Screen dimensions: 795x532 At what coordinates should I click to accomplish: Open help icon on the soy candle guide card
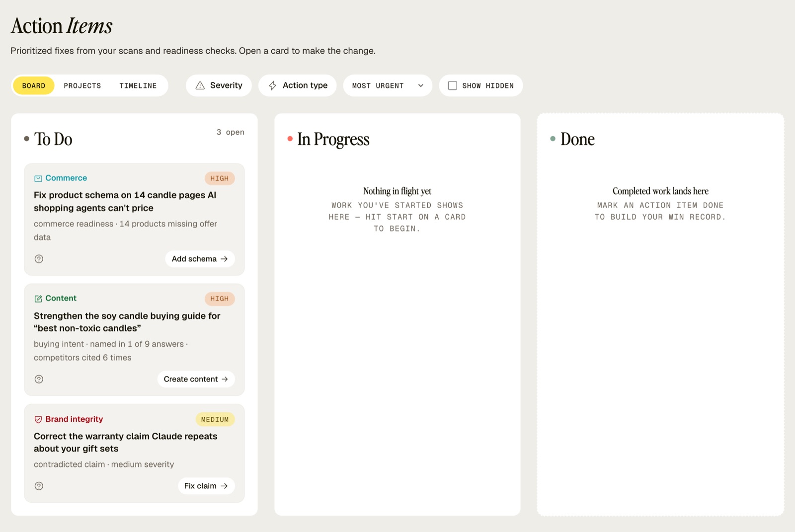coord(39,379)
